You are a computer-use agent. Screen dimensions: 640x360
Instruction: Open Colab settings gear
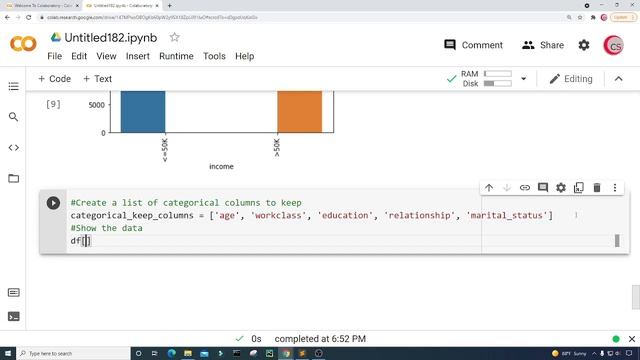(584, 45)
